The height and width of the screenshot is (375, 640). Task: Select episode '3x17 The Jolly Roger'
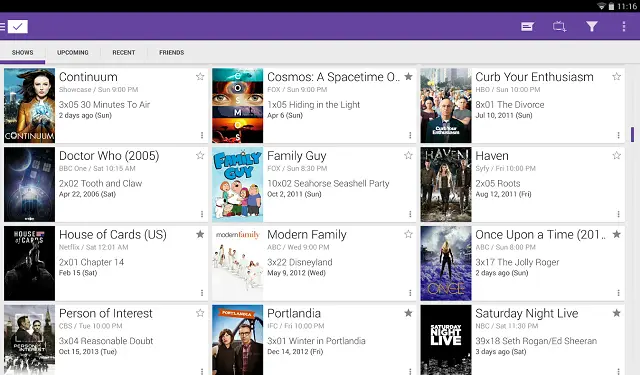tap(517, 262)
